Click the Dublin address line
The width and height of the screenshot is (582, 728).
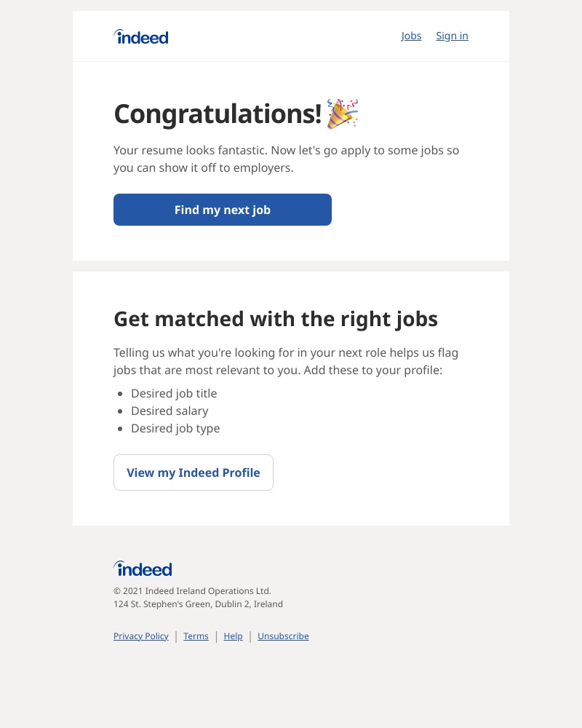click(x=198, y=604)
